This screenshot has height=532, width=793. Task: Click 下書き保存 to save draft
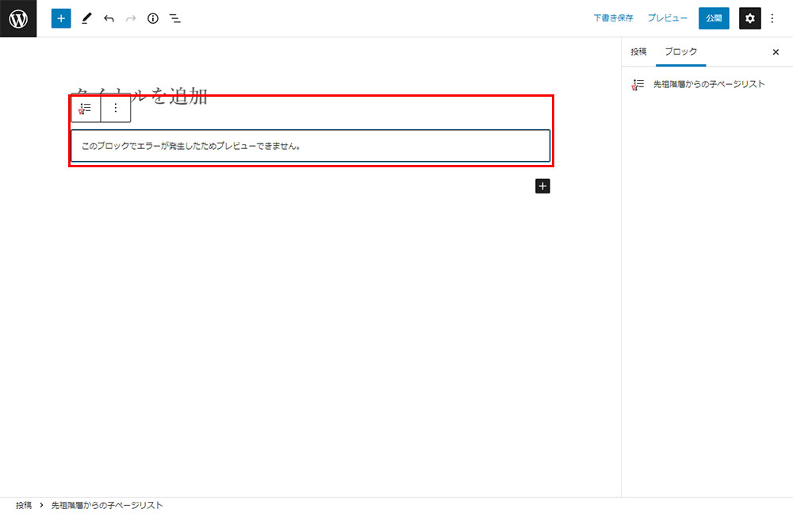[613, 18]
